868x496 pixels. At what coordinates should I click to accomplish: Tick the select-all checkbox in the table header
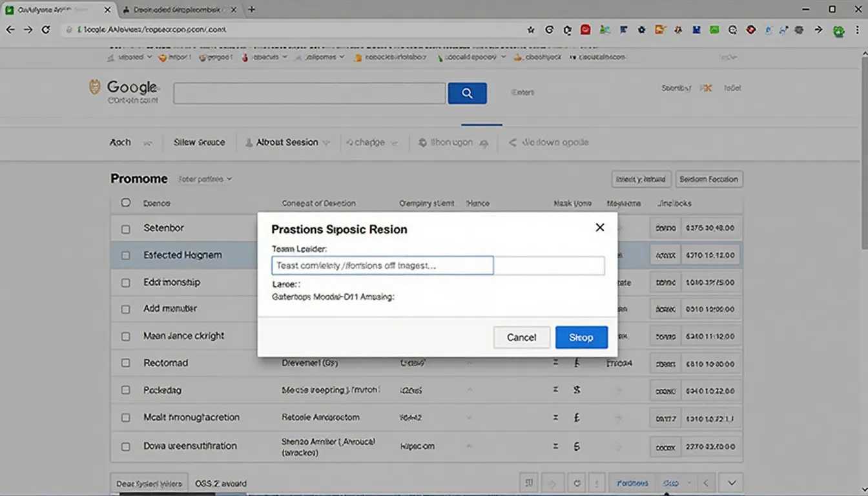tap(126, 203)
